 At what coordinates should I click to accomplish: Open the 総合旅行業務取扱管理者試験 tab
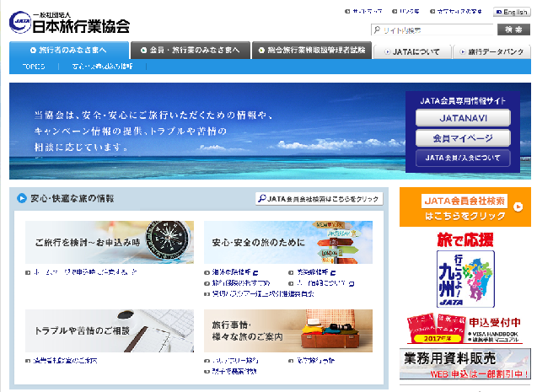(312, 51)
